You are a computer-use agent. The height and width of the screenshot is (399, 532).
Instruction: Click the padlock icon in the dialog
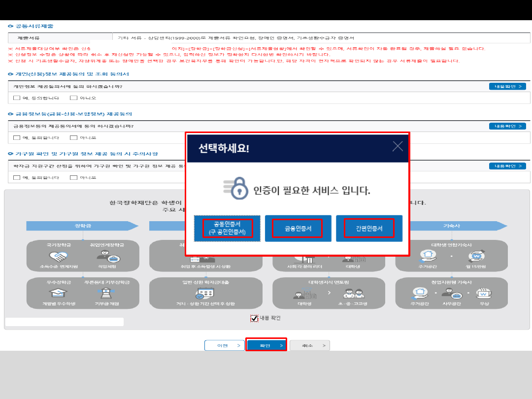236,188
